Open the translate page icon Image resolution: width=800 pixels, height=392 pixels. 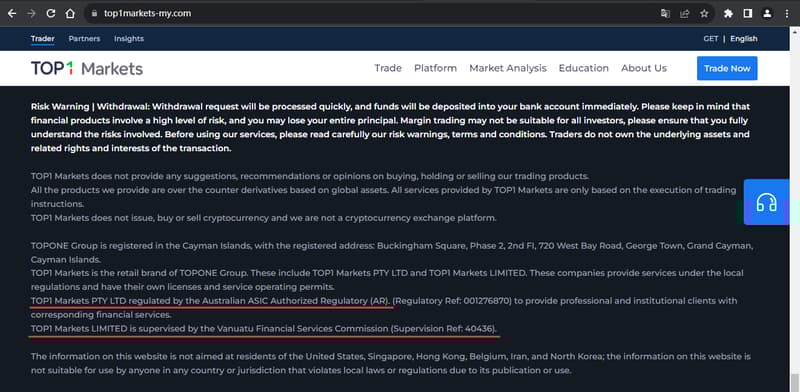coord(665,14)
